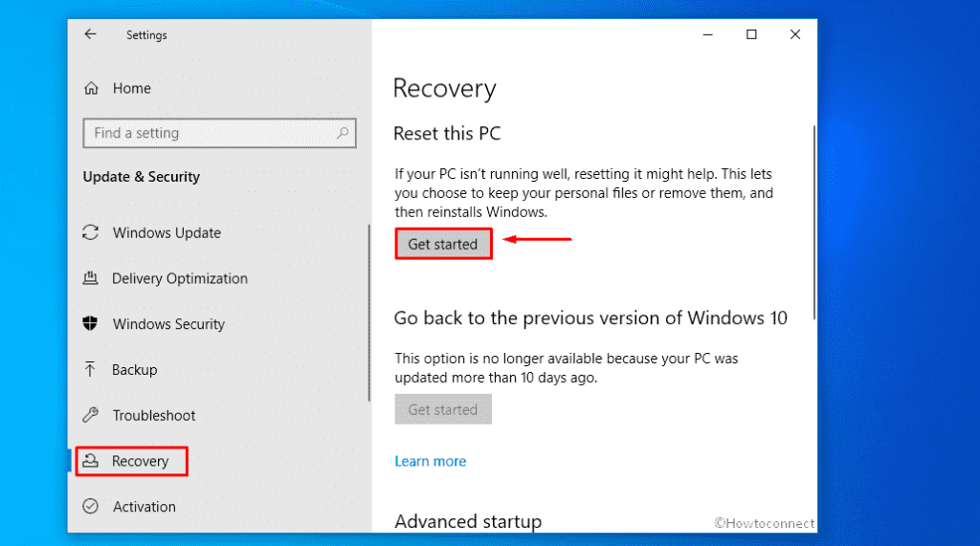Click the Recovery page vertical scrollbar
This screenshot has width=980, height=546.
coord(814,222)
